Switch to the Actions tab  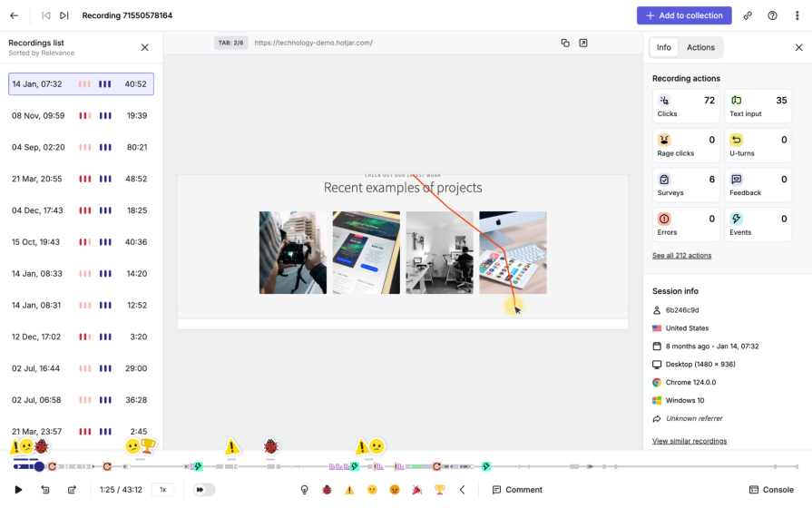700,47
